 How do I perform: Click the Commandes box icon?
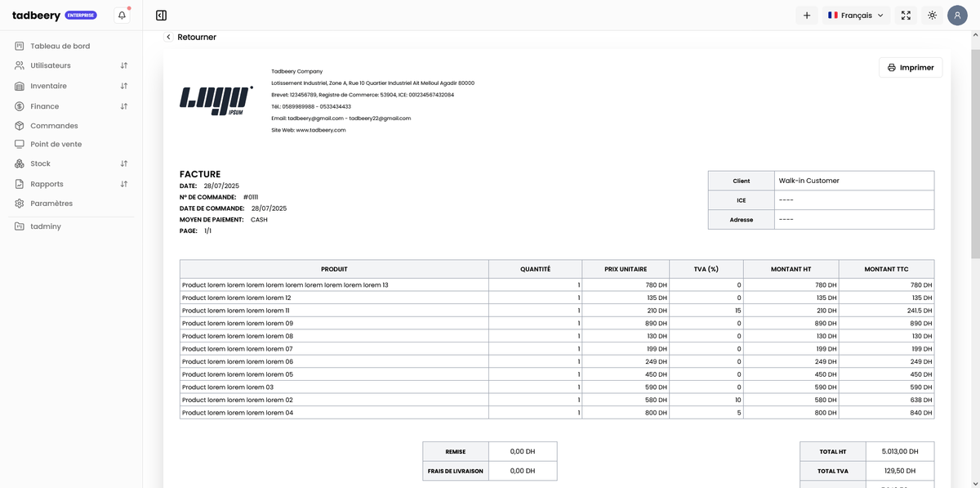click(20, 126)
